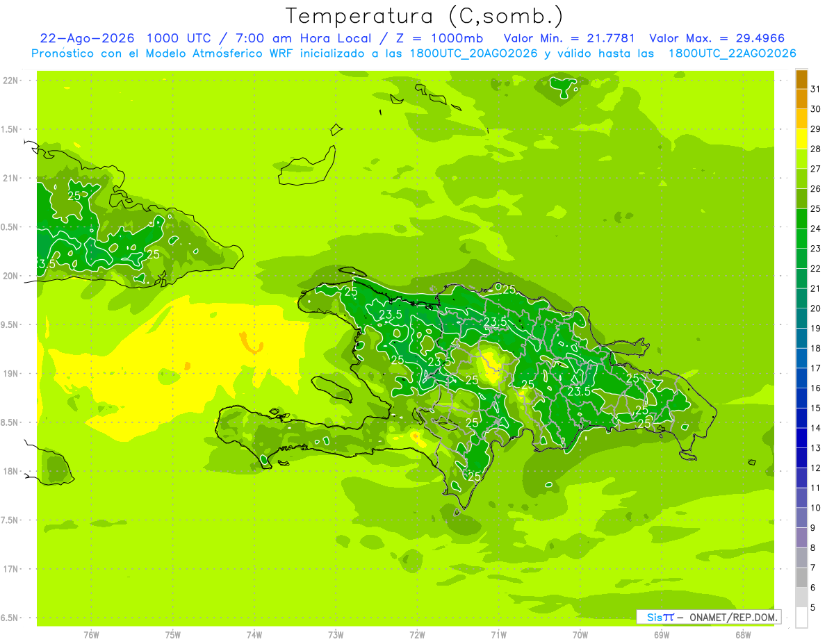The image size is (834, 644).
Task: Click the blue legend swatch between 14 and 15
Action: point(801,418)
